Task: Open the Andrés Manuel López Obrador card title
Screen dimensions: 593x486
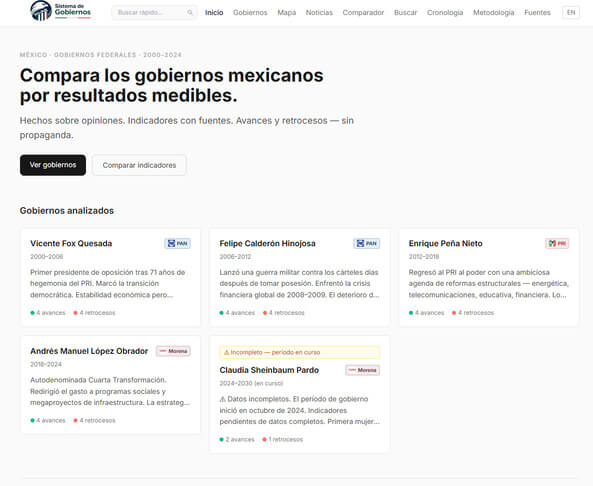Action: point(89,351)
